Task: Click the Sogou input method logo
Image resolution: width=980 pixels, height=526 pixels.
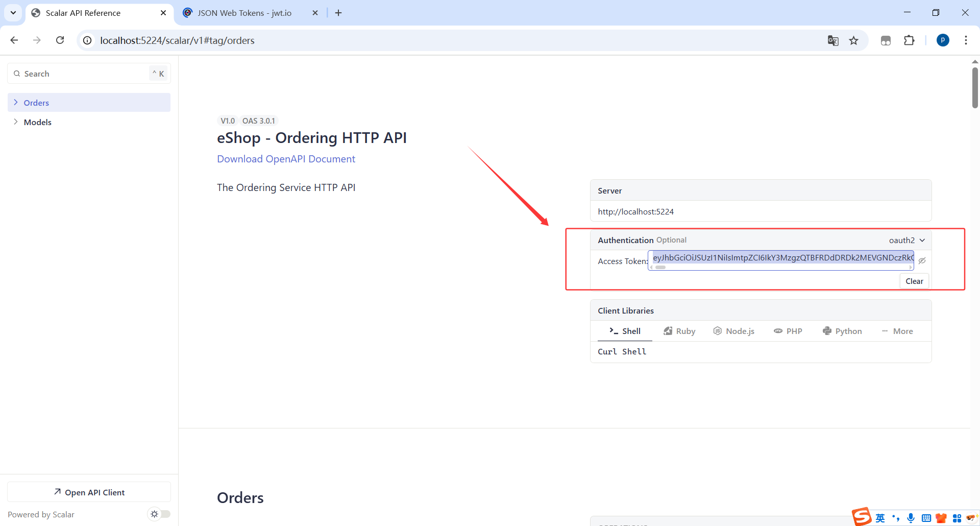Action: 862,517
